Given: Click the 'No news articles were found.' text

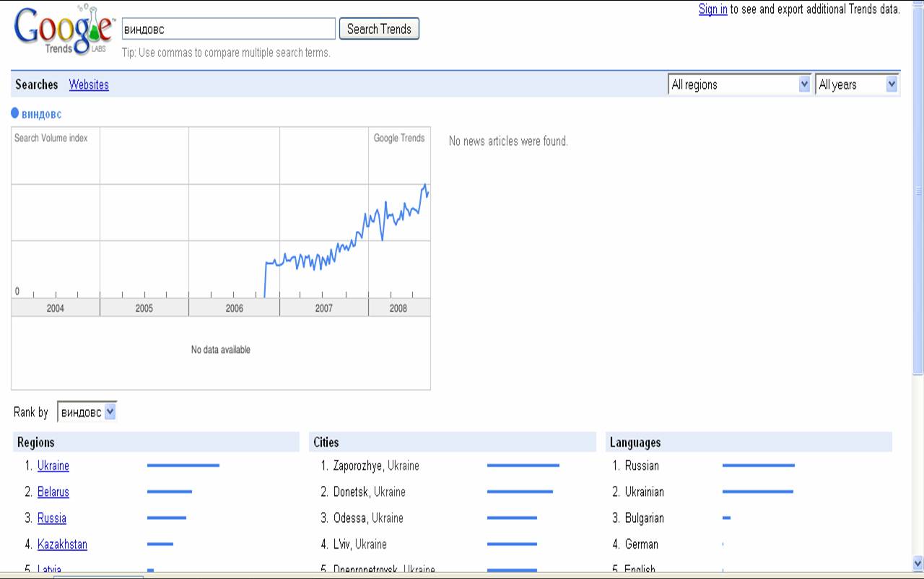Looking at the screenshot, I should tap(508, 141).
